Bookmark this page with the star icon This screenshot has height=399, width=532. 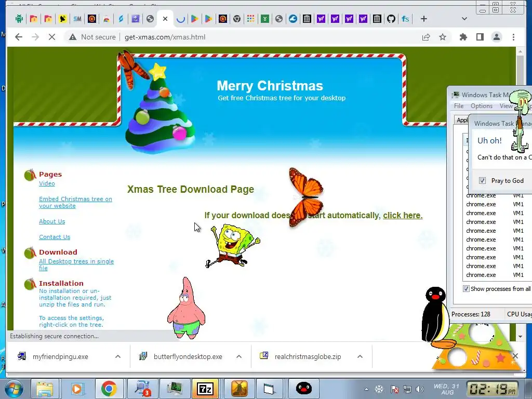click(x=443, y=37)
